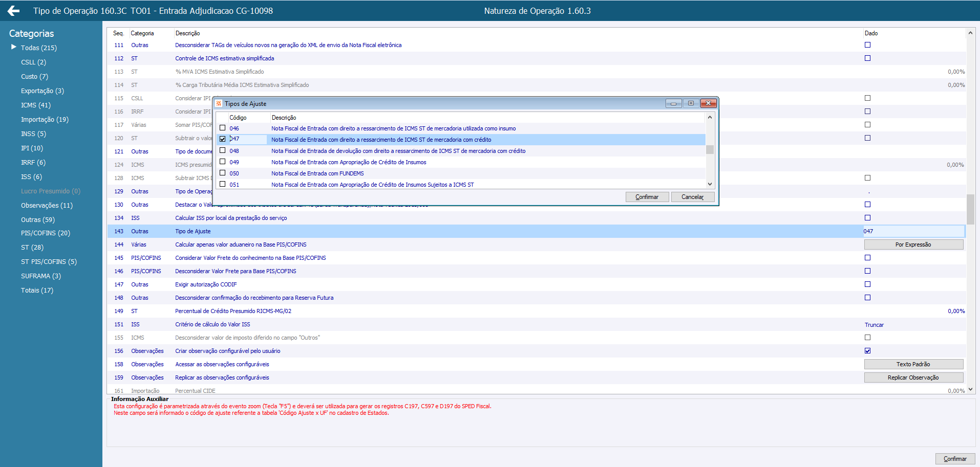Select the ST PIS/COFINS (5) category
This screenshot has width=980, height=467.
(x=49, y=261)
